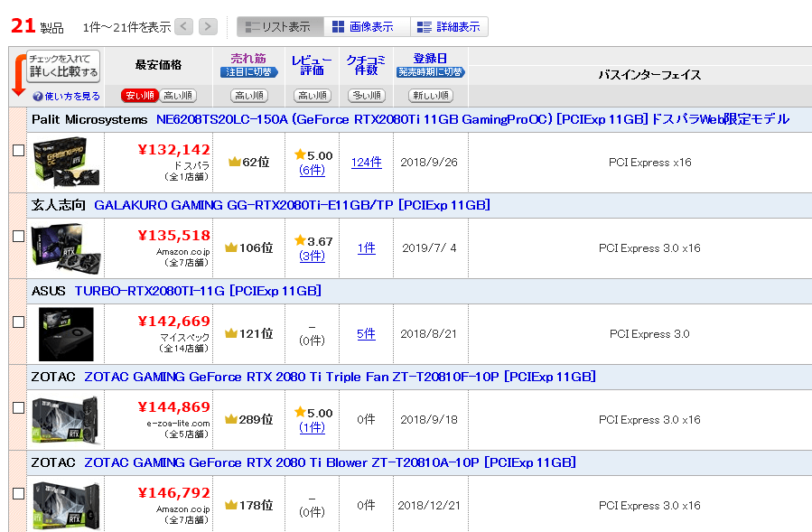
Task: Click the 2018/9/26 registration date
Action: (429, 163)
